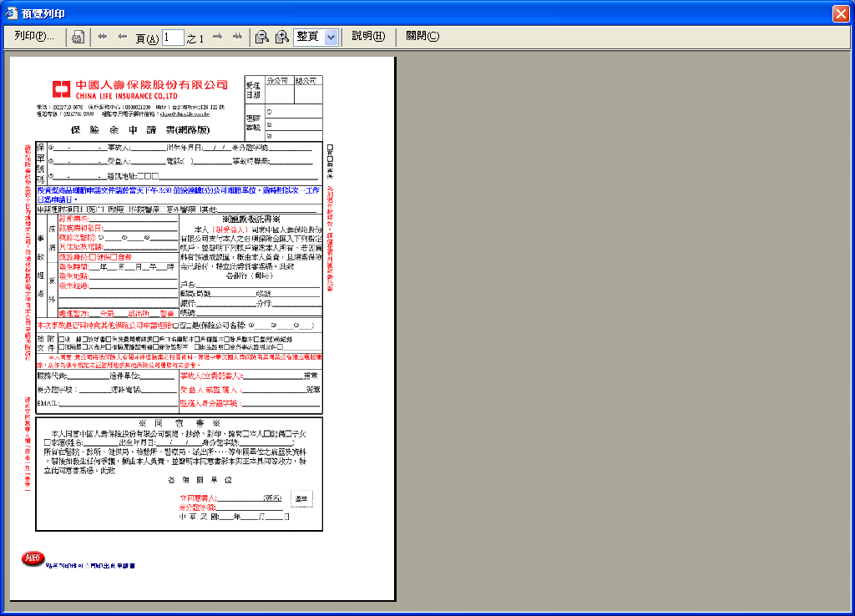
Task: Click the zoom out magnifier
Action: [x=261, y=37]
